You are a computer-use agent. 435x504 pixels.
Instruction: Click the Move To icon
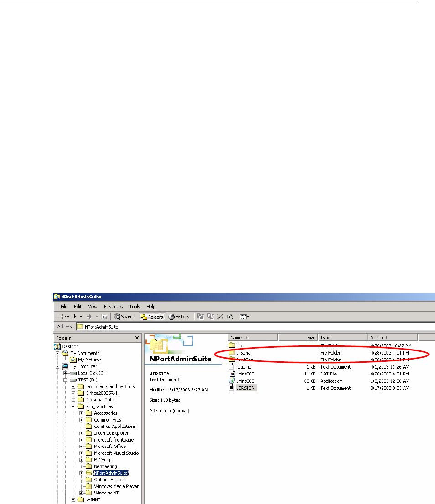[201, 317]
